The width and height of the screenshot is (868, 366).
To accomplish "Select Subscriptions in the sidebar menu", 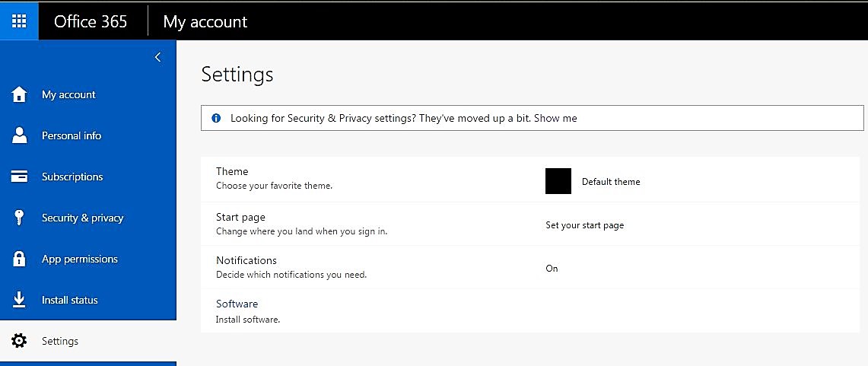I will [x=72, y=177].
